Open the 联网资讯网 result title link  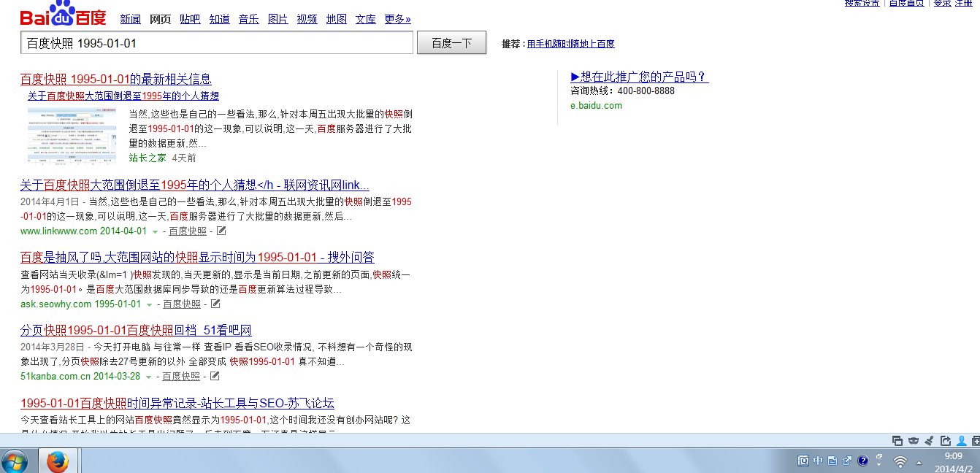[195, 185]
